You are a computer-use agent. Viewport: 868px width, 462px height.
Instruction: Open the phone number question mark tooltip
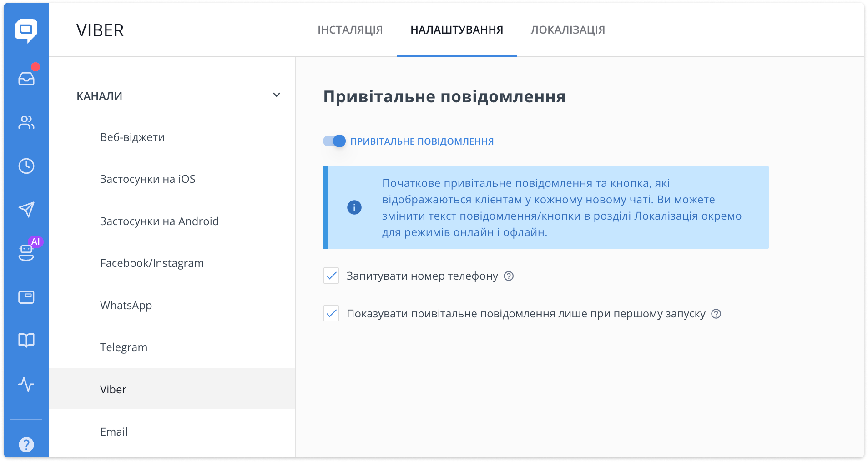(x=509, y=276)
